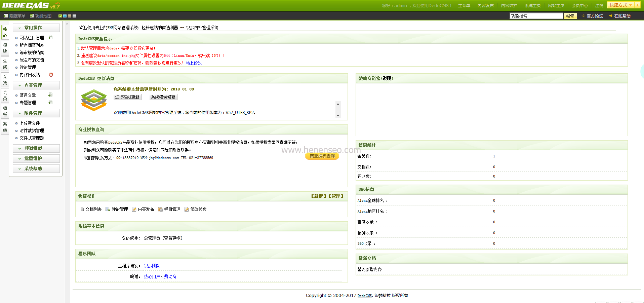
Task: Switch to the 系统 sidebar tab
Action: [x=5, y=127]
